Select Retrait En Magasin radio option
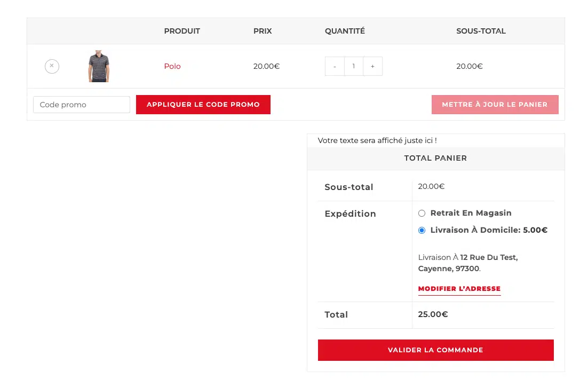The width and height of the screenshot is (588, 387). (422, 214)
